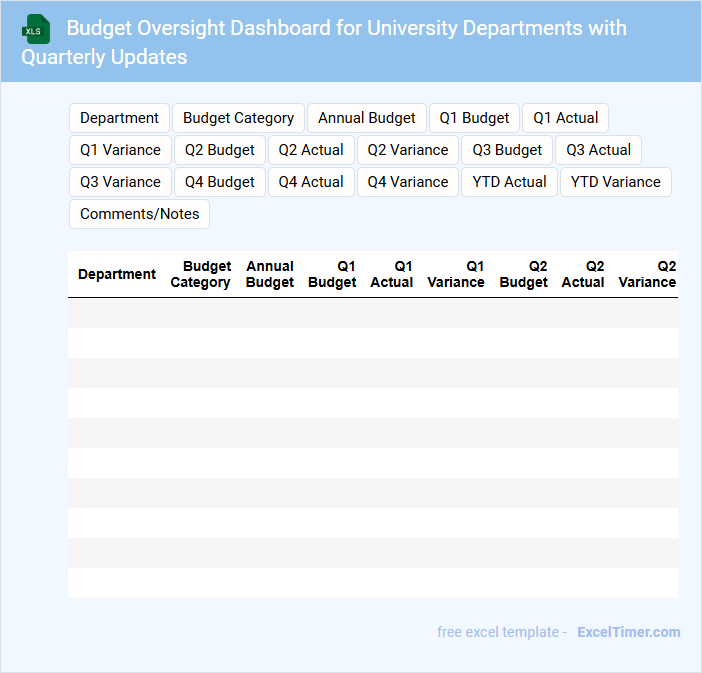Select the Q1 Variance tag
The width and height of the screenshot is (702, 673).
click(120, 150)
